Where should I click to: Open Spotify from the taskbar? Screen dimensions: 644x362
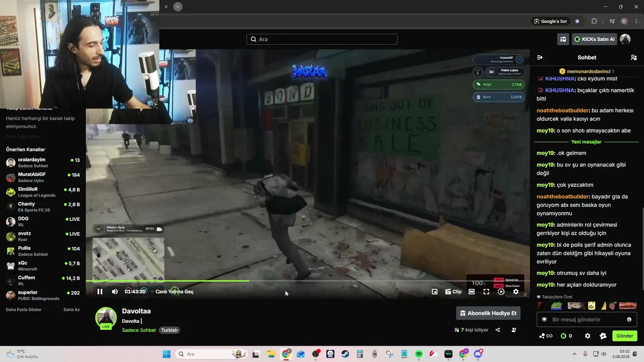point(419,354)
